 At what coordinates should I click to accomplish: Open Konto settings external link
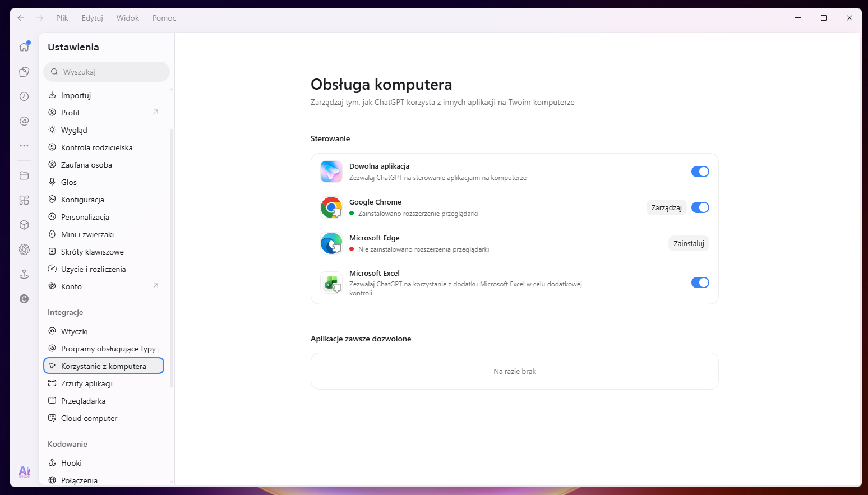tap(155, 286)
